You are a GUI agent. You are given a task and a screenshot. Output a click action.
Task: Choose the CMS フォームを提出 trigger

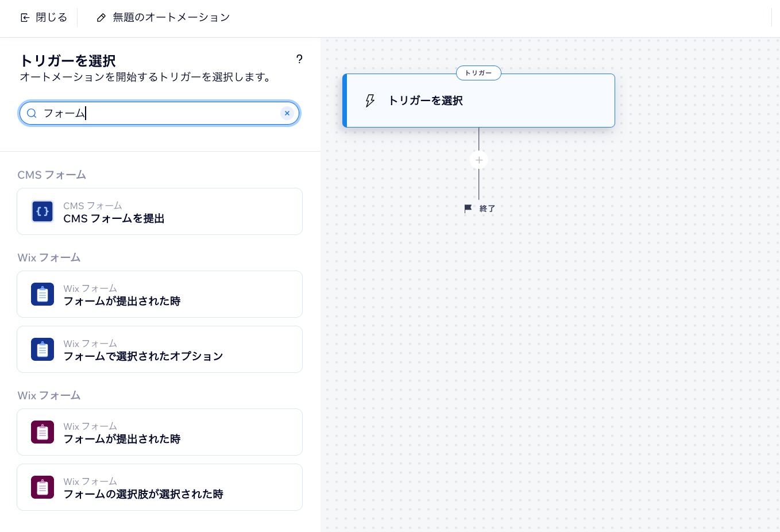point(160,211)
